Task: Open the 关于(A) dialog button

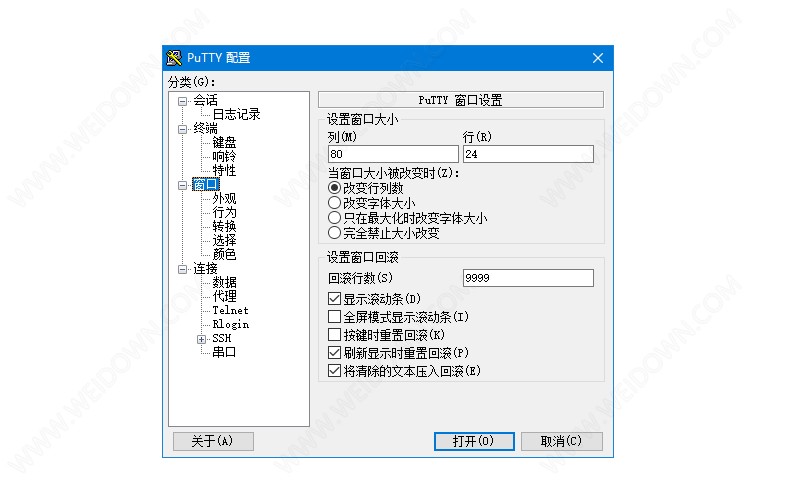Action: pyautogui.click(x=213, y=442)
